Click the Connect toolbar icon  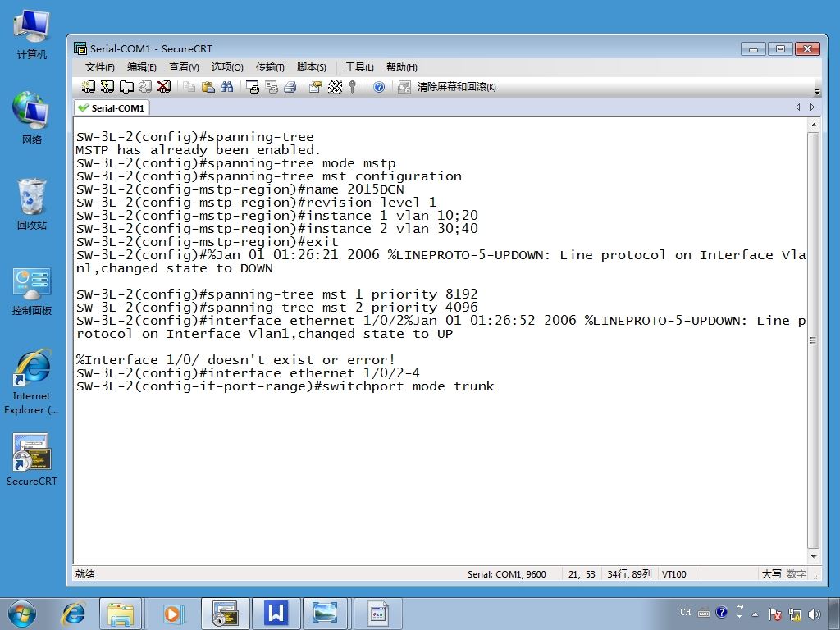(x=89, y=87)
